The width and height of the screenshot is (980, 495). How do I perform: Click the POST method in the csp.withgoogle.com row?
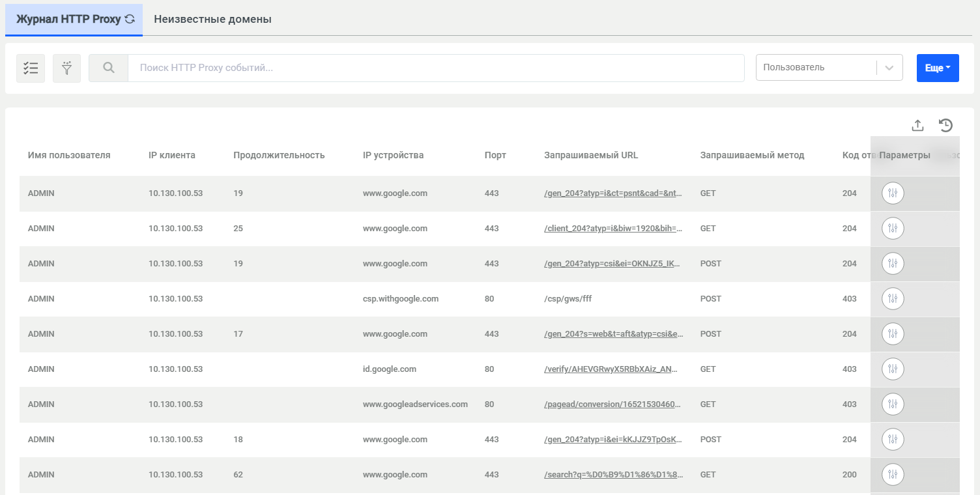click(x=711, y=299)
